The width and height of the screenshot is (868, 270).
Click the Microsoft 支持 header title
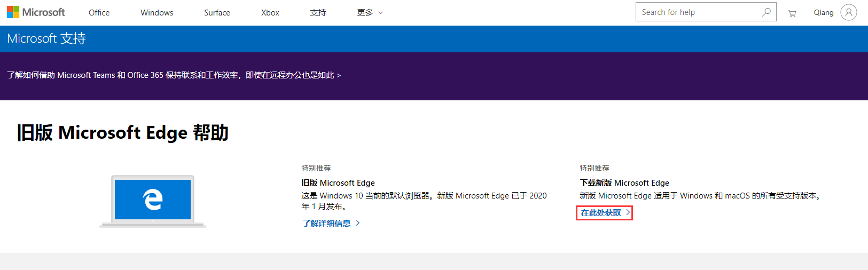[46, 38]
